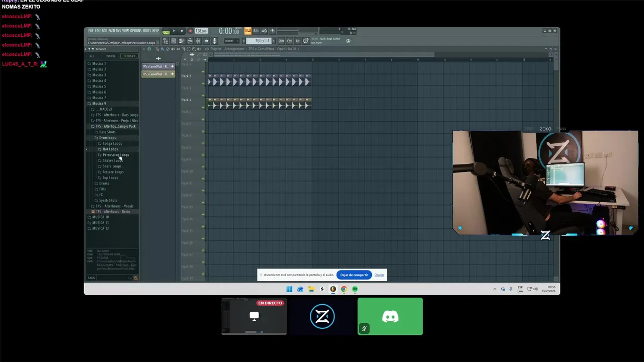Click Dejar de compartir button
This screenshot has width=644, height=362.
tap(354, 275)
